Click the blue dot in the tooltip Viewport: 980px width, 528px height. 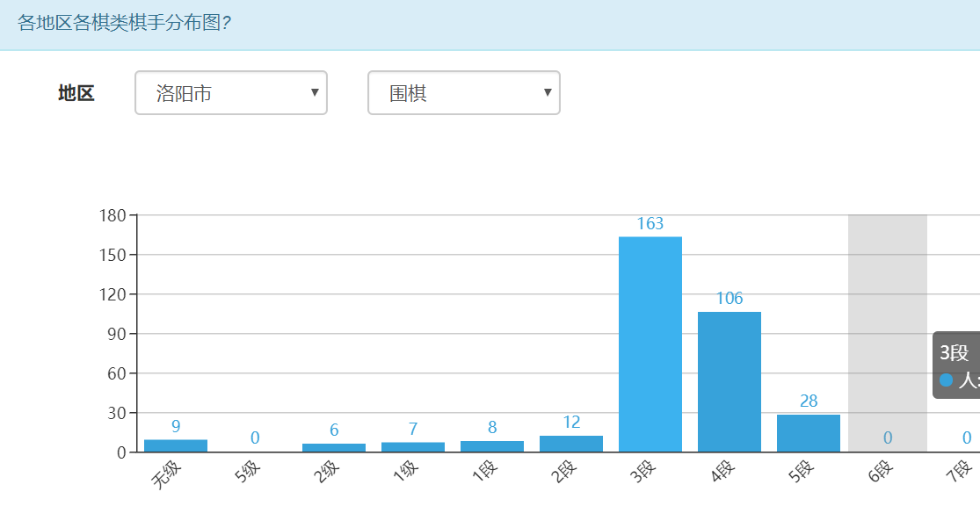coord(946,380)
